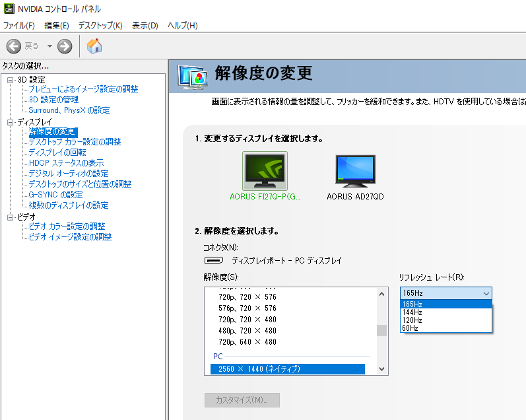Select resolution 576p、720 × 576

click(x=247, y=308)
